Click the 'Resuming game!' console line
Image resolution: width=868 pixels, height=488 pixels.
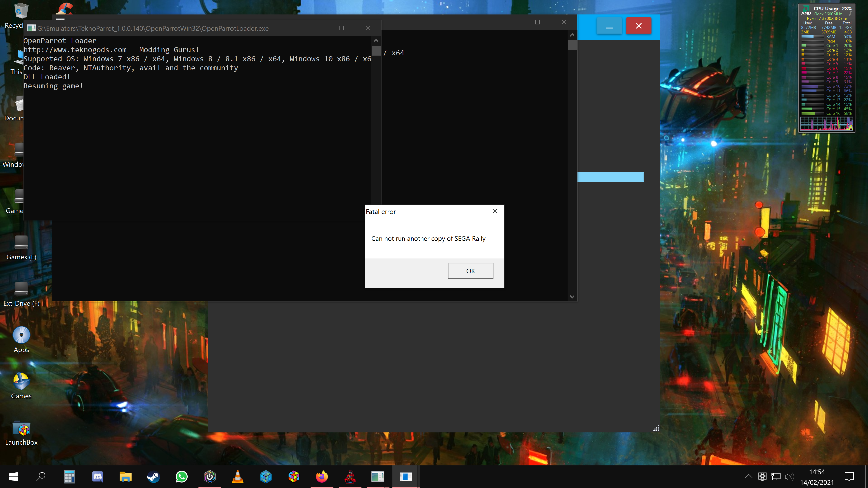click(x=53, y=86)
